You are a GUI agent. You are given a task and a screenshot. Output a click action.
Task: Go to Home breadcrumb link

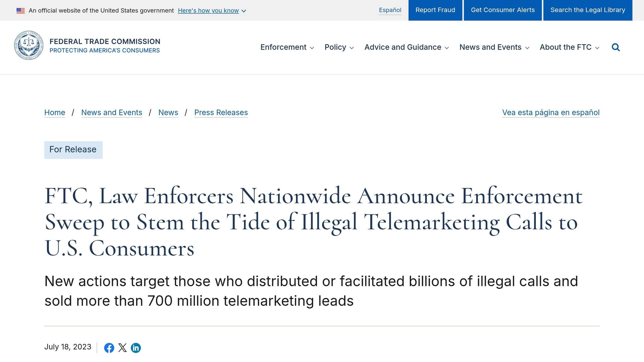(x=55, y=112)
